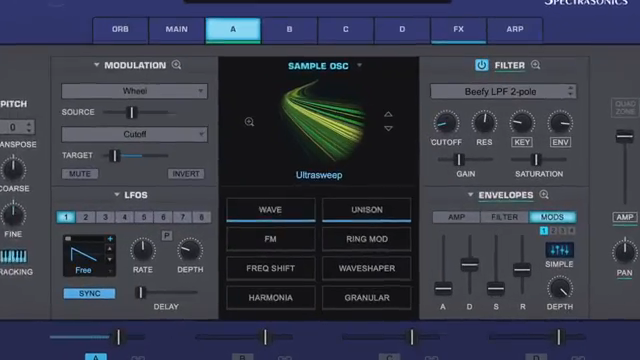Click the LFO Rate knob
Viewport: 640px width, 360px height.
coord(142,249)
